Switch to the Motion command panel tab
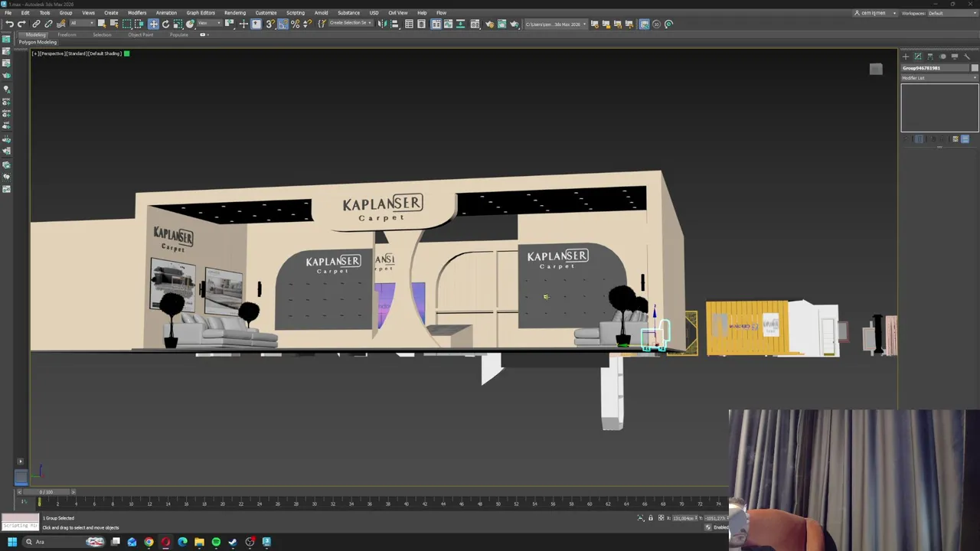980x551 pixels. [942, 57]
